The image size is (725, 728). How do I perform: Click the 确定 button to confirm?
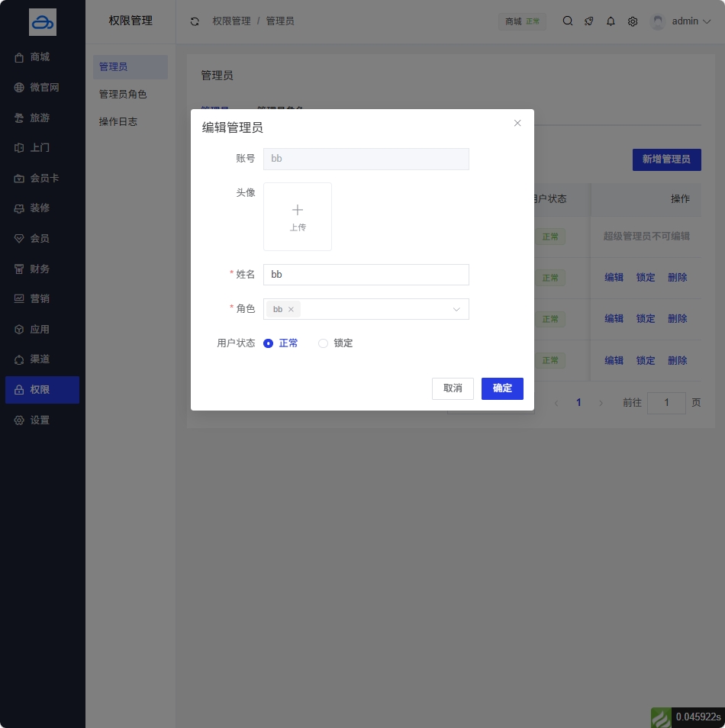[x=502, y=388]
